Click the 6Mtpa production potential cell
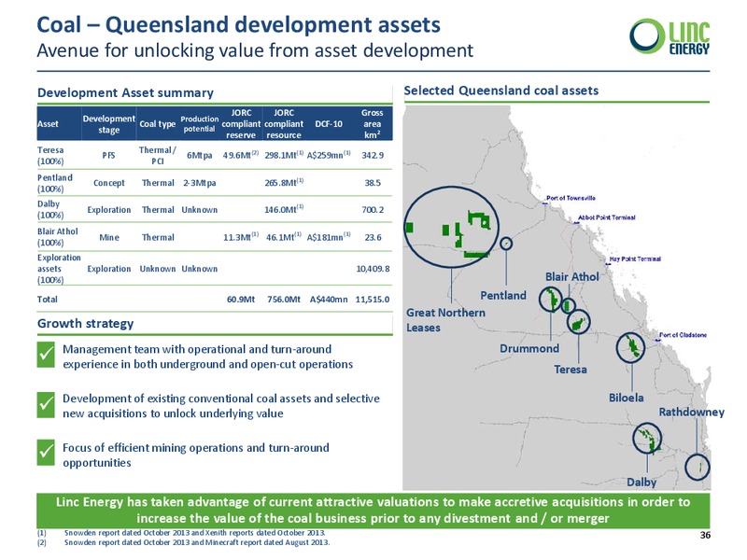Screen dimensions: 747x560 (200, 156)
